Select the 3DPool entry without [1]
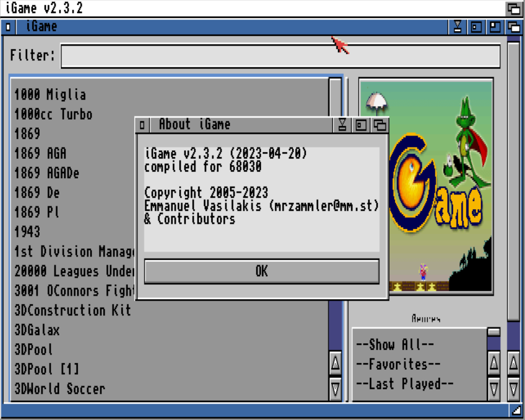This screenshot has width=525, height=420. click(x=34, y=350)
